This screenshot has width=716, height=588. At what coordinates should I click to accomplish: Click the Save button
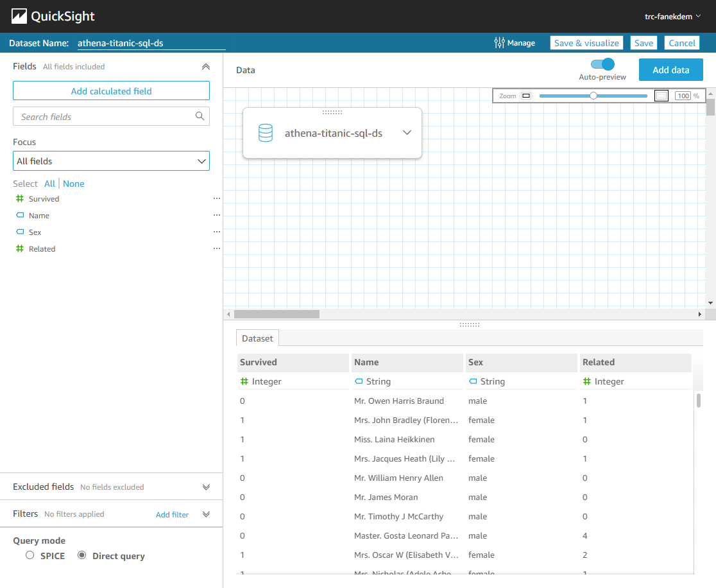tap(644, 43)
